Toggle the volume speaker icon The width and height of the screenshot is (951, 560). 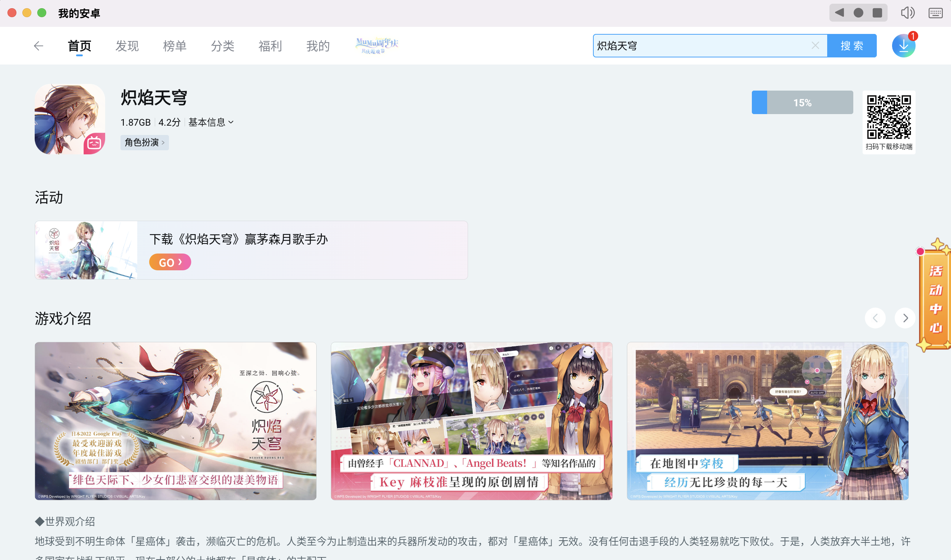tap(908, 13)
